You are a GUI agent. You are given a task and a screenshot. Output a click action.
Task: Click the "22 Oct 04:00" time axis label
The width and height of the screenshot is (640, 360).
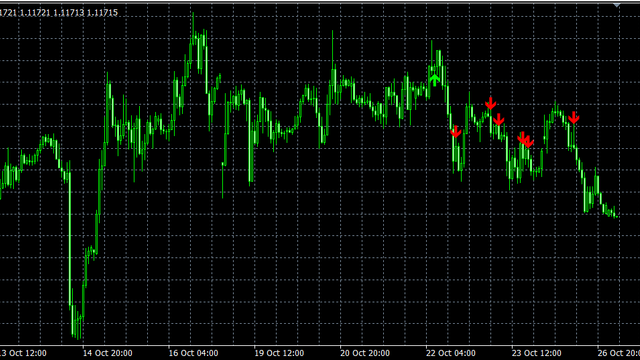[451, 353]
